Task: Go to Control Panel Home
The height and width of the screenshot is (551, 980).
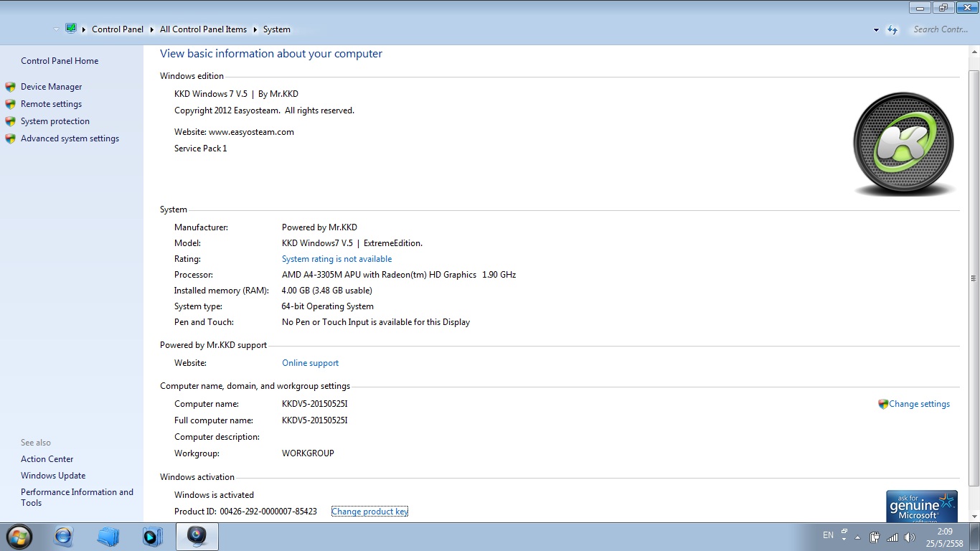Action: (60, 61)
